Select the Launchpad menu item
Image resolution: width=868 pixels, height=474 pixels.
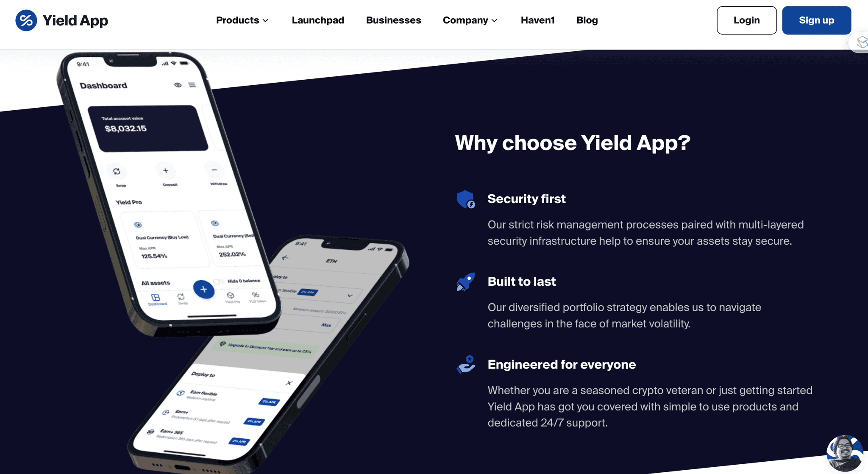click(318, 20)
